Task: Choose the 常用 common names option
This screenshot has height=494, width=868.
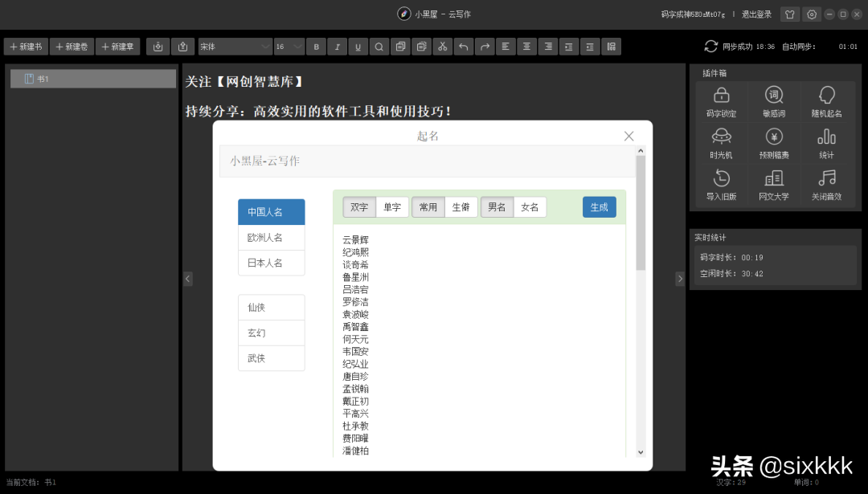Action: pos(428,207)
